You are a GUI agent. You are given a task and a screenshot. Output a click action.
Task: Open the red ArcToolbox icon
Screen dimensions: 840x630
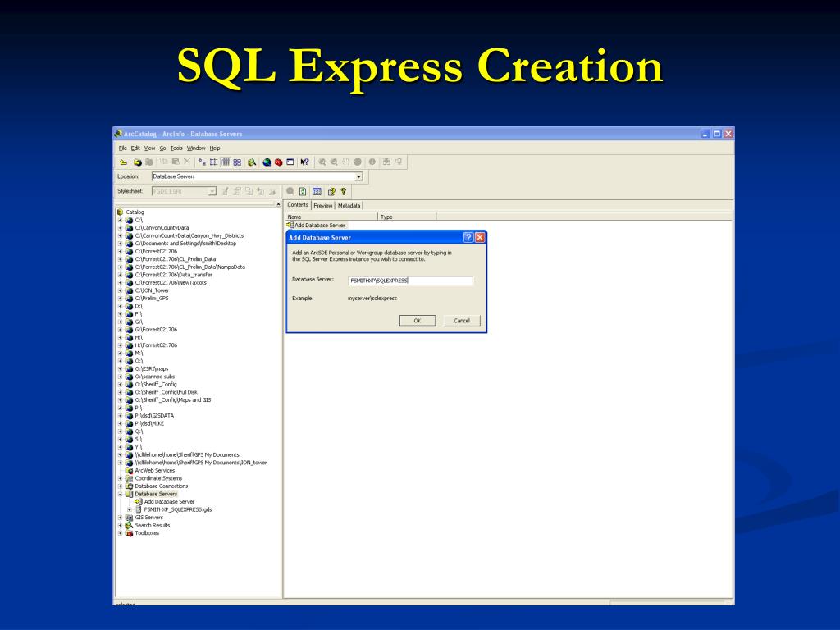(x=279, y=162)
